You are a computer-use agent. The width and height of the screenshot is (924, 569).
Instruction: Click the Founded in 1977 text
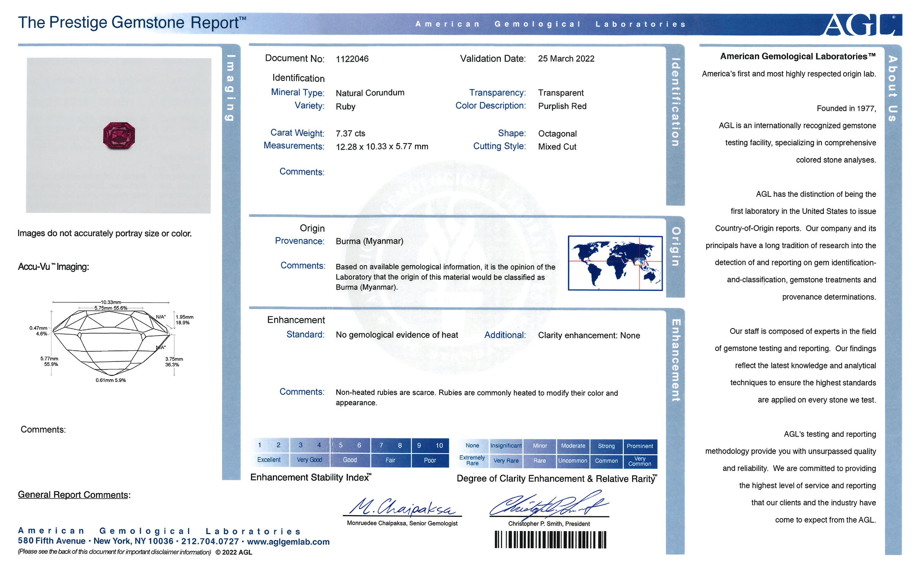(846, 108)
